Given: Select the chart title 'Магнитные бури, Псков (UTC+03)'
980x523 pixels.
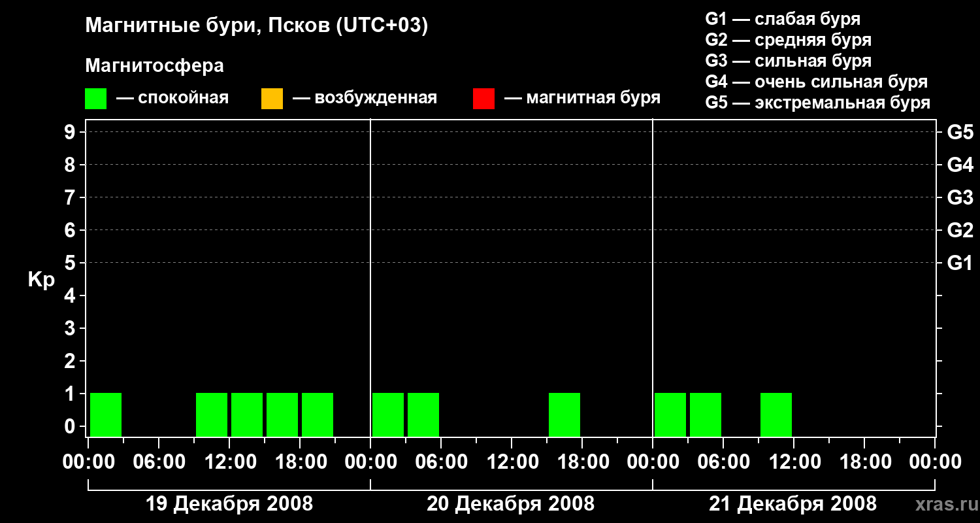Looking at the screenshot, I should point(257,26).
